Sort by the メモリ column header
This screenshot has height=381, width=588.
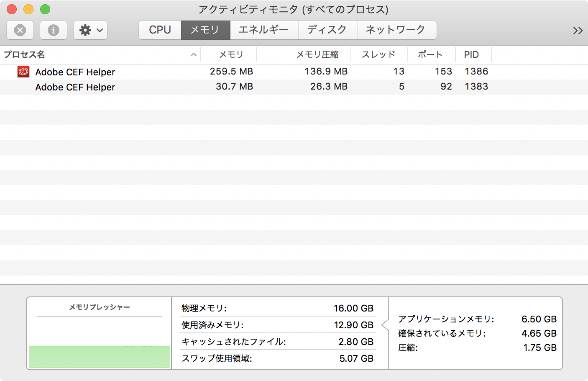point(228,55)
